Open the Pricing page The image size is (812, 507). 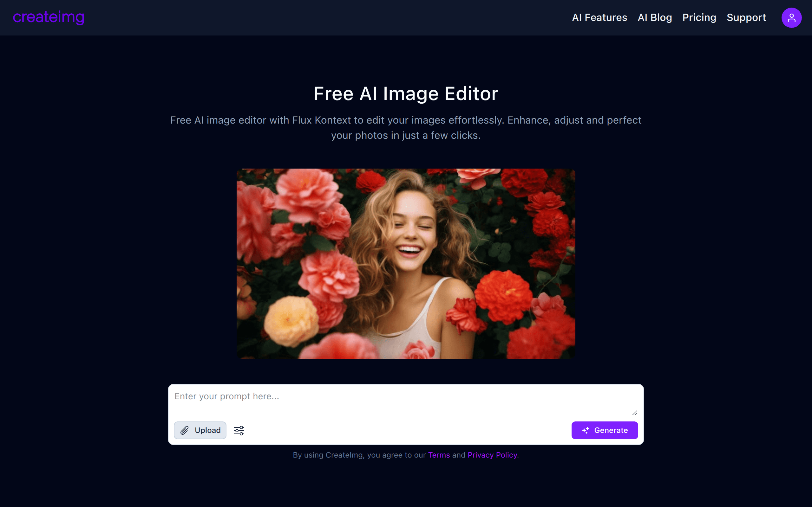pos(699,17)
